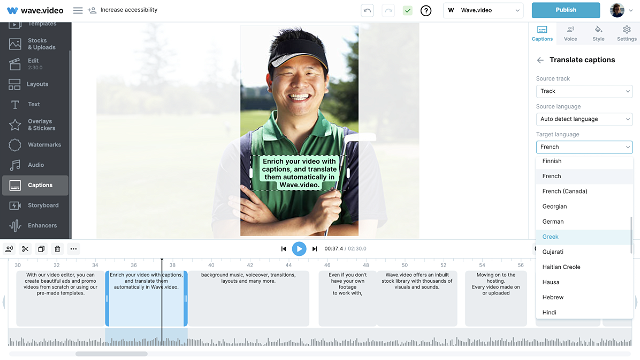640x360 pixels.
Task: Open the Overlays & Stickers panel
Action: [36, 124]
